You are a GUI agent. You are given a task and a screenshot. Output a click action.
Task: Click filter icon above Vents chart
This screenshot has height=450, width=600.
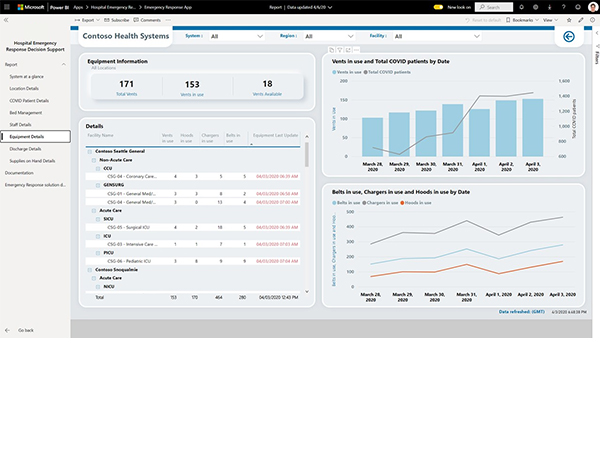coord(340,50)
